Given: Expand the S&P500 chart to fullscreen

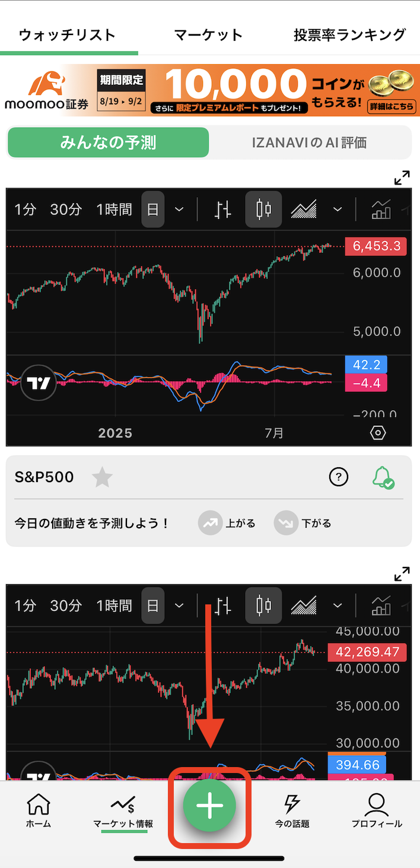Looking at the screenshot, I should 402,178.
